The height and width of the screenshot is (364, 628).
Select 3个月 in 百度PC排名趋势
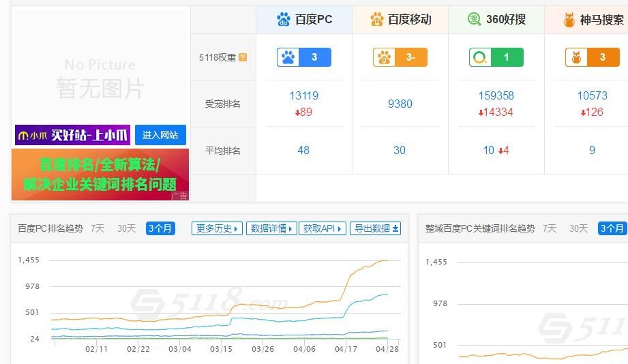160,228
